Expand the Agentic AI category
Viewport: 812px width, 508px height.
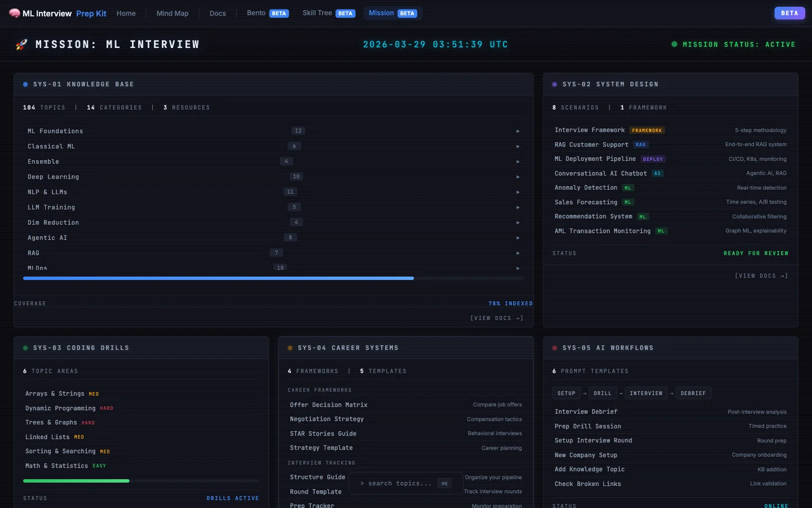[518, 238]
